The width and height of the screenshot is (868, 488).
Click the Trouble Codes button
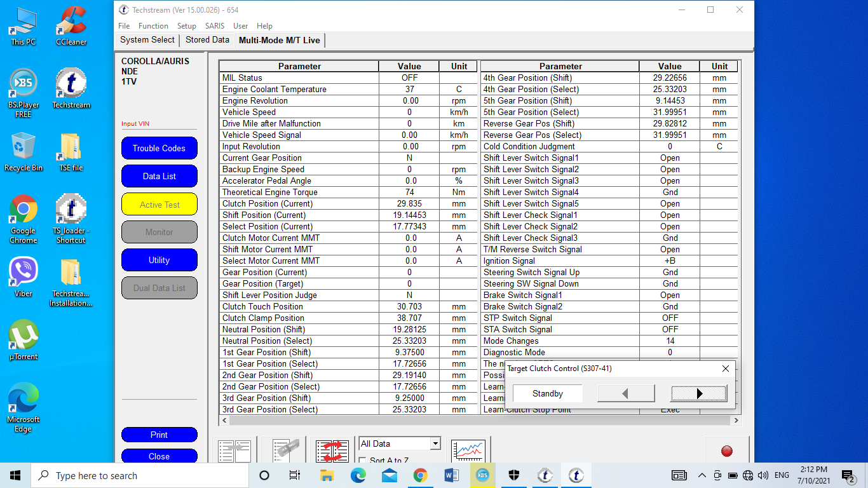coord(159,148)
